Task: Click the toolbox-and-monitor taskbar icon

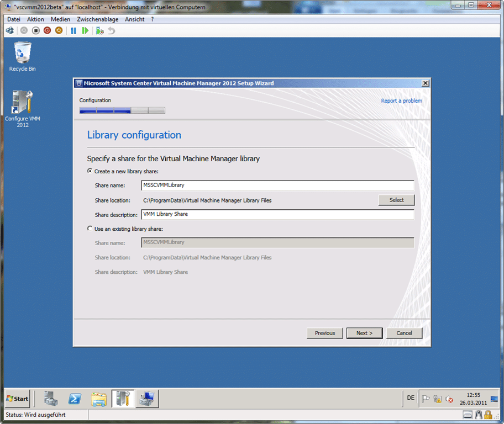Action: [147, 399]
